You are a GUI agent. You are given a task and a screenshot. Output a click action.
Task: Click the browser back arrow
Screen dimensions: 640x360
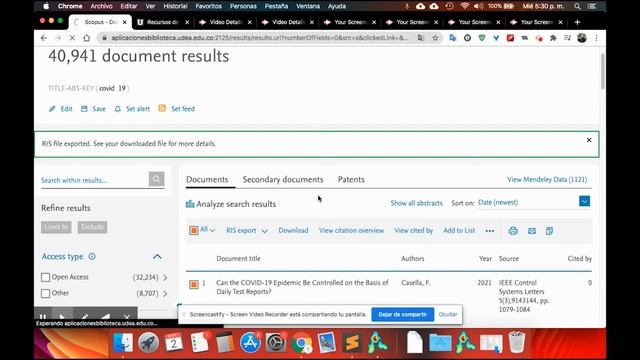tap(44, 38)
